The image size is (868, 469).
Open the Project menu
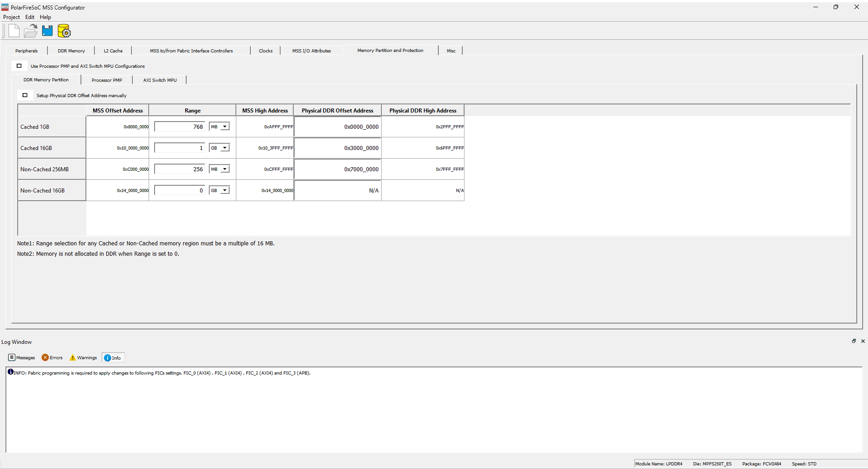click(11, 17)
